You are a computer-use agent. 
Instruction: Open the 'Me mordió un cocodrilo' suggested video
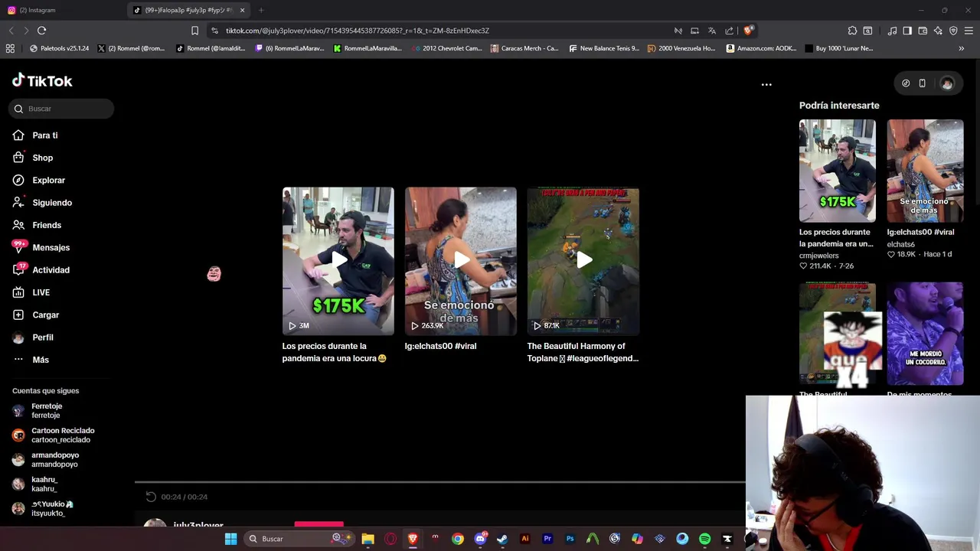pos(925,334)
